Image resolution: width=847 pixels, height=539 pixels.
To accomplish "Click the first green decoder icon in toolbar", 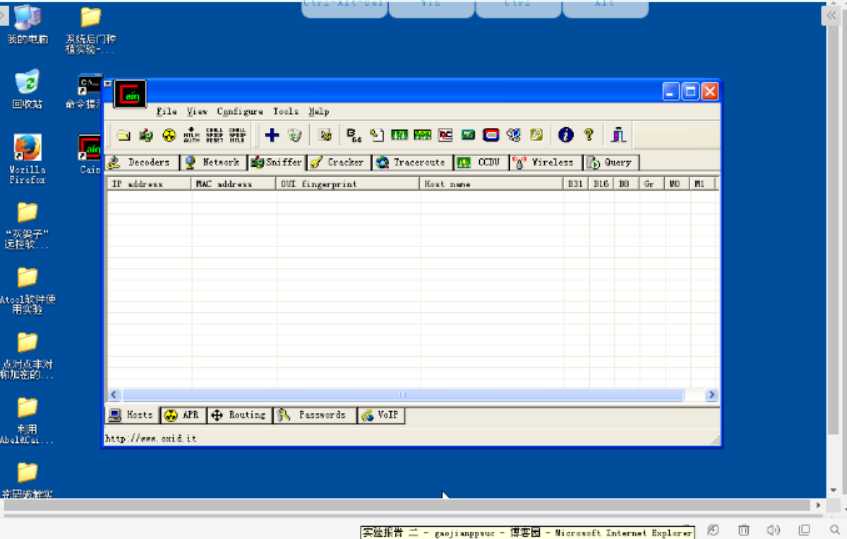I will click(399, 135).
